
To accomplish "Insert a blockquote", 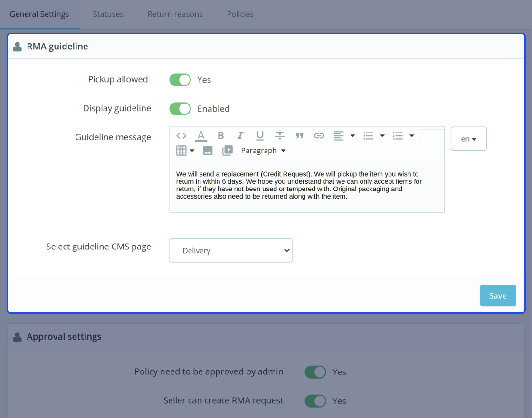I will coord(299,136).
